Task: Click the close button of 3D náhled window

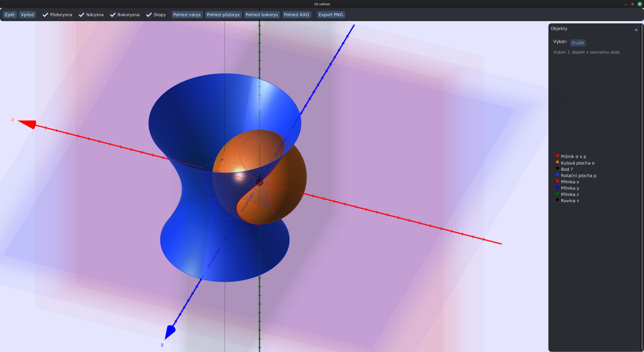Action: (x=639, y=4)
